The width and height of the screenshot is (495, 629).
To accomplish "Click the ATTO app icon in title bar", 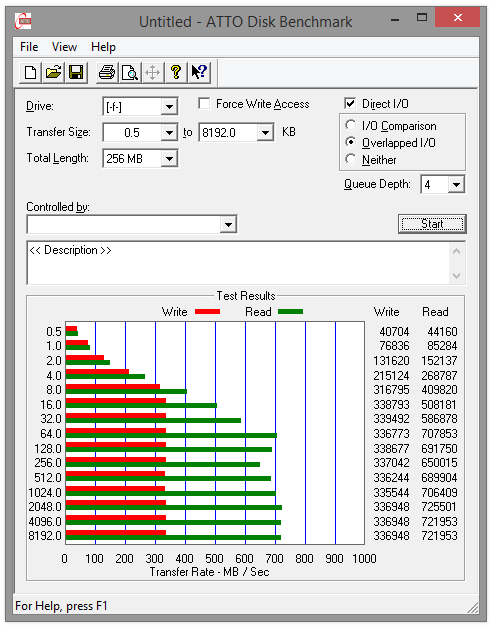I will 23,21.
